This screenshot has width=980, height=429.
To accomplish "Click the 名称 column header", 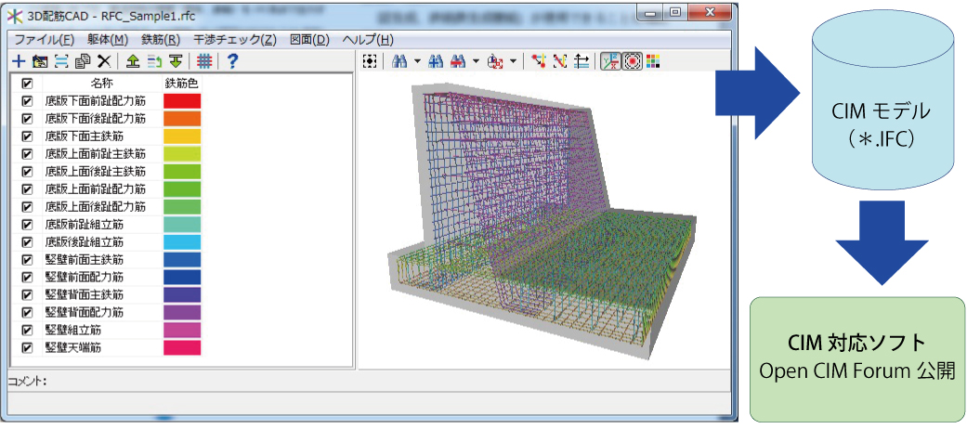I will [102, 83].
